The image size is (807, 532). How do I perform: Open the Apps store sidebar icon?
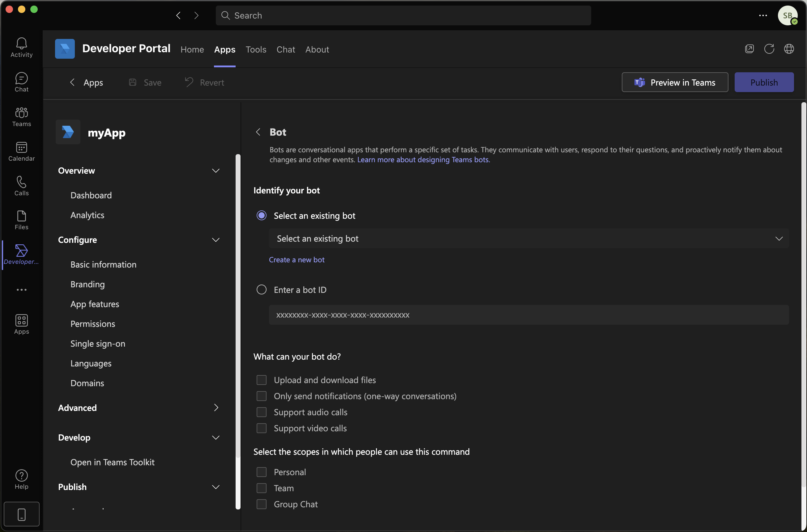coord(21,324)
